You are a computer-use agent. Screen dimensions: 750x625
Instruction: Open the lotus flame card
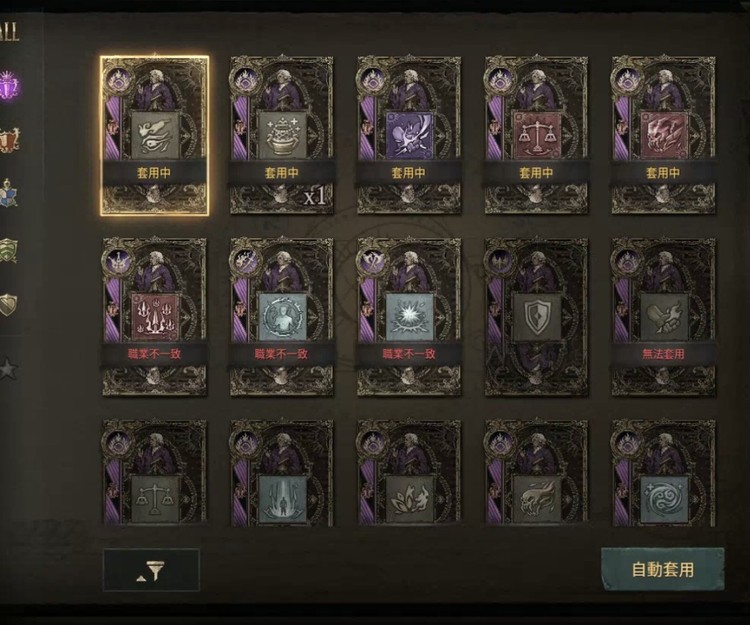coord(409,473)
